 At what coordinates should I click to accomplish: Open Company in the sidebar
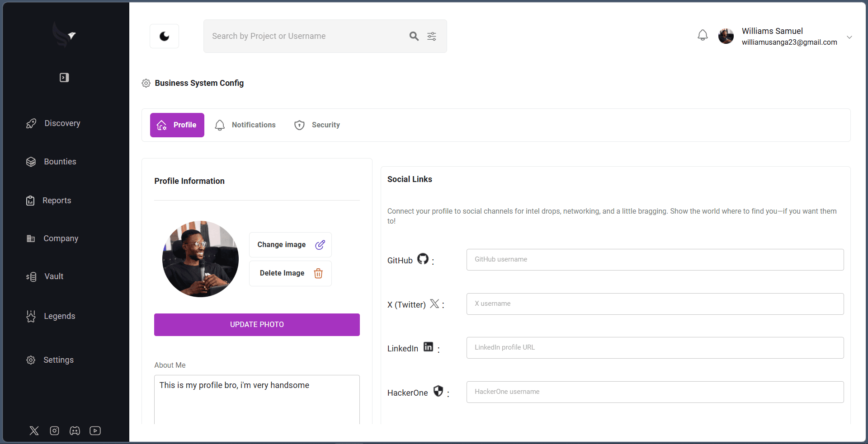52,238
